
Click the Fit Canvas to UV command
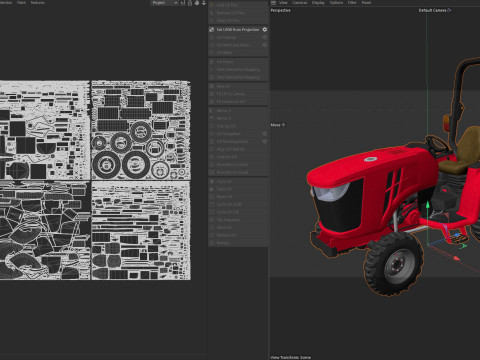coord(238,102)
